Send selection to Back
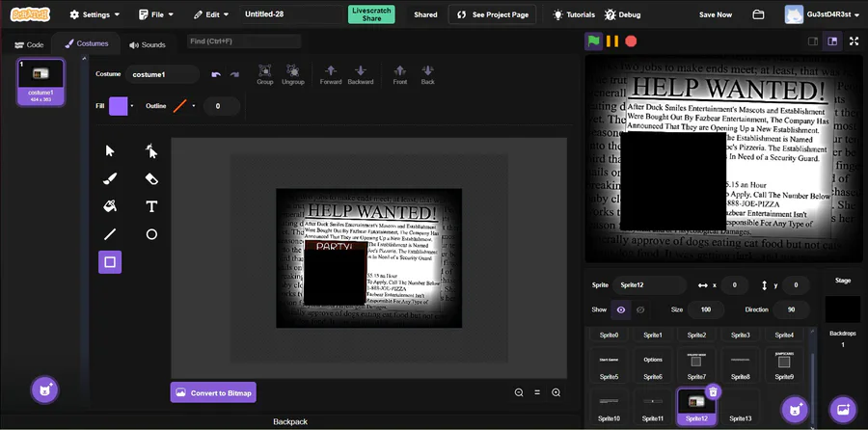 (x=427, y=74)
